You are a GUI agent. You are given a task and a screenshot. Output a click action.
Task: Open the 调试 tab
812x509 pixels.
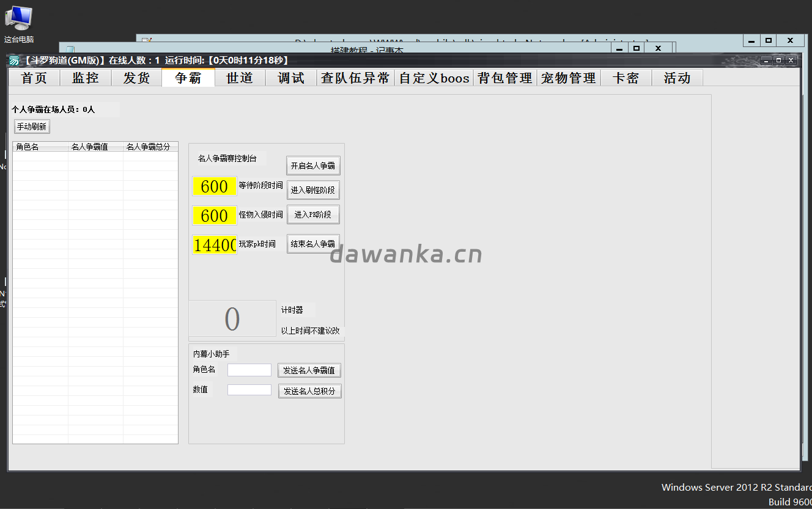(x=291, y=78)
